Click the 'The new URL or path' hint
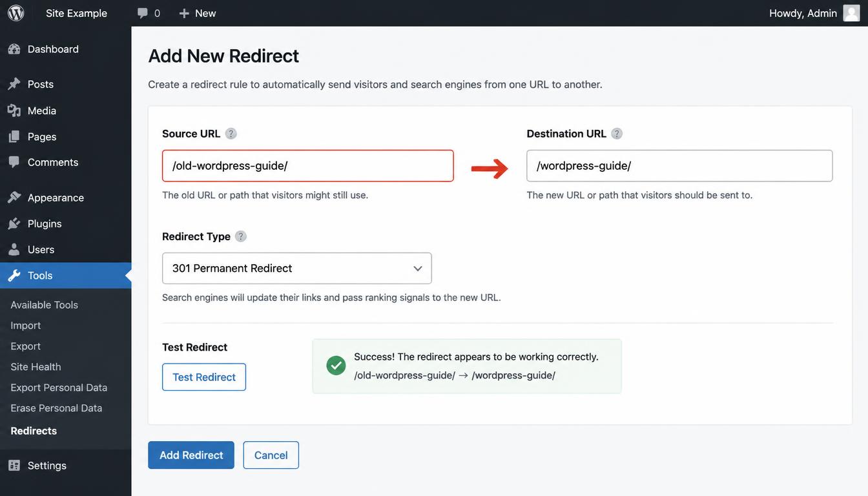The height and width of the screenshot is (496, 868). (x=639, y=195)
